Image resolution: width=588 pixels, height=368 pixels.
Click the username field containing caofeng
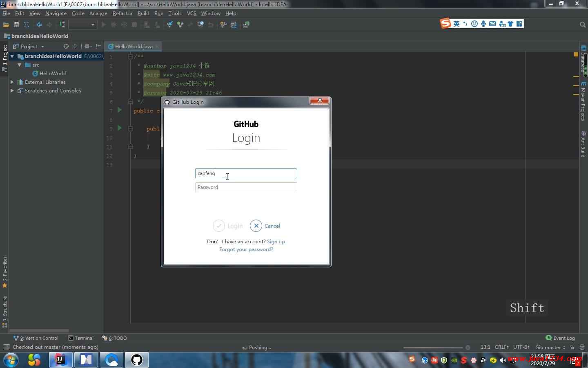(x=246, y=173)
